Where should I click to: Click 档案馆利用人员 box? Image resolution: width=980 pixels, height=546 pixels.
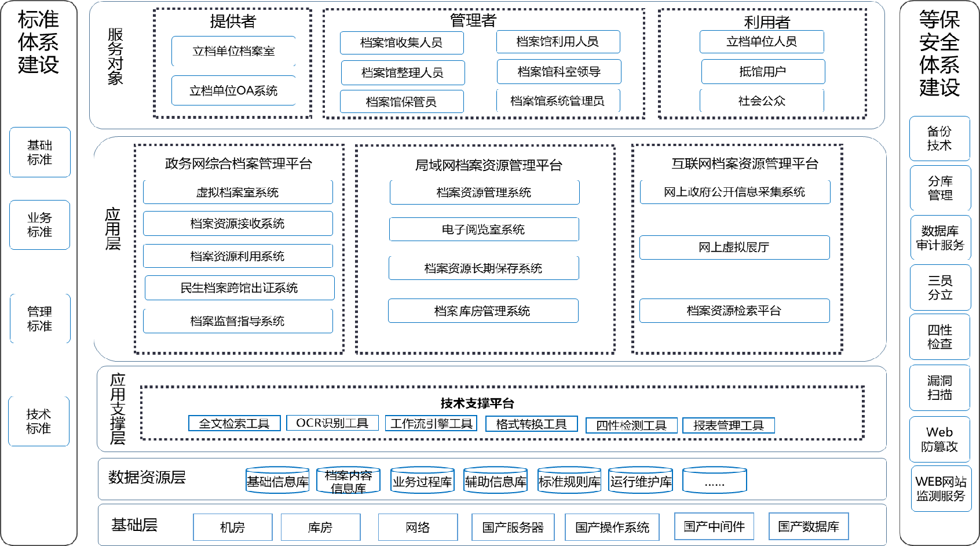(x=558, y=42)
